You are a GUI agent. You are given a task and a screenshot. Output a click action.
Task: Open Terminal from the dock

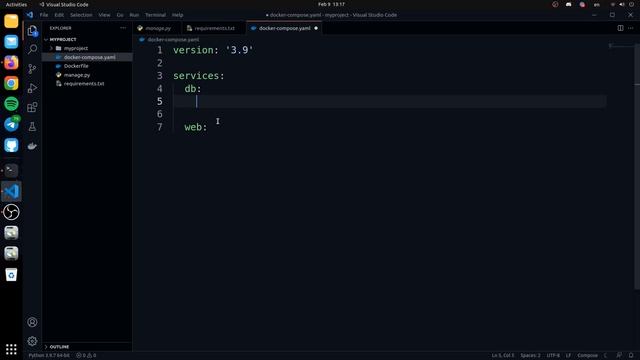pyautogui.click(x=11, y=170)
